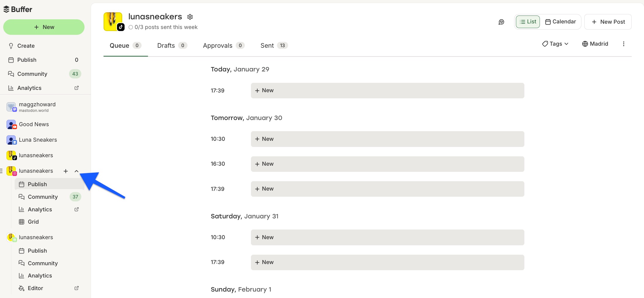
Task: Open Grid view for the Instagram channel
Action: (33, 222)
